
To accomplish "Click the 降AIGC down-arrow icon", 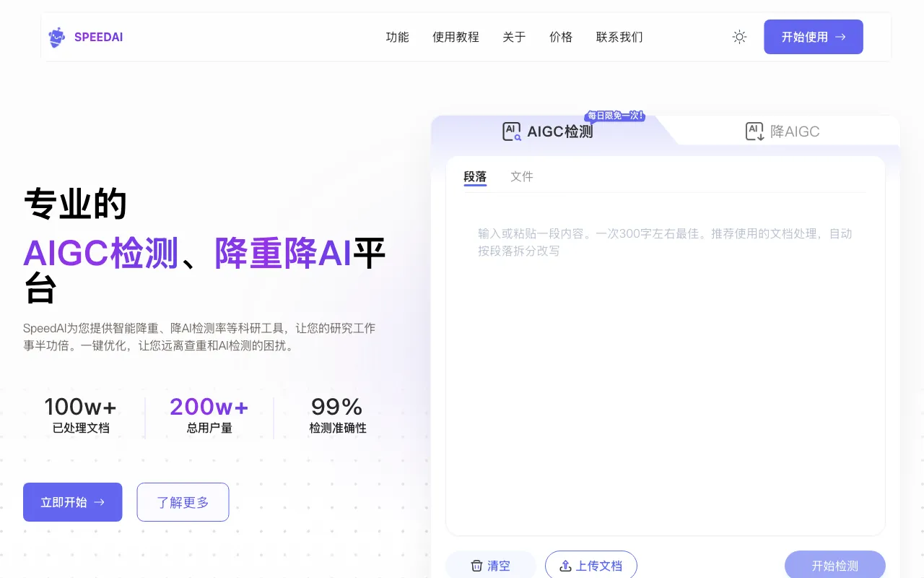I will tap(755, 131).
